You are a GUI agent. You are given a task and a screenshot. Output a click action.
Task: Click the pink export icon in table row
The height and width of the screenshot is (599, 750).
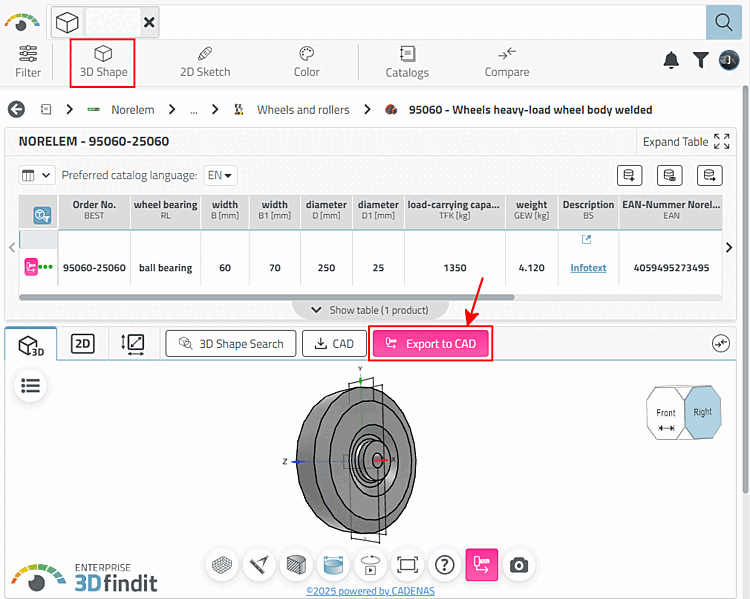point(31,267)
